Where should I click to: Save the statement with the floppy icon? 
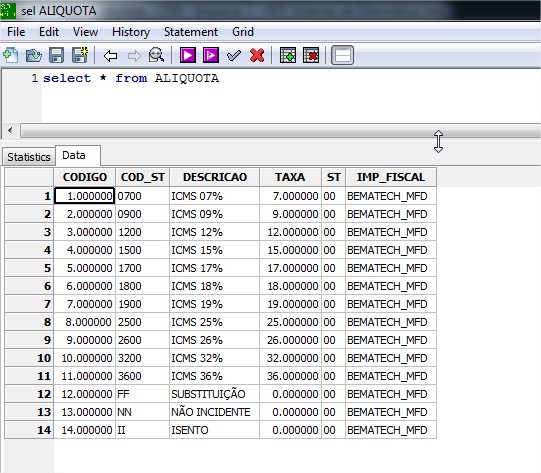(57, 55)
